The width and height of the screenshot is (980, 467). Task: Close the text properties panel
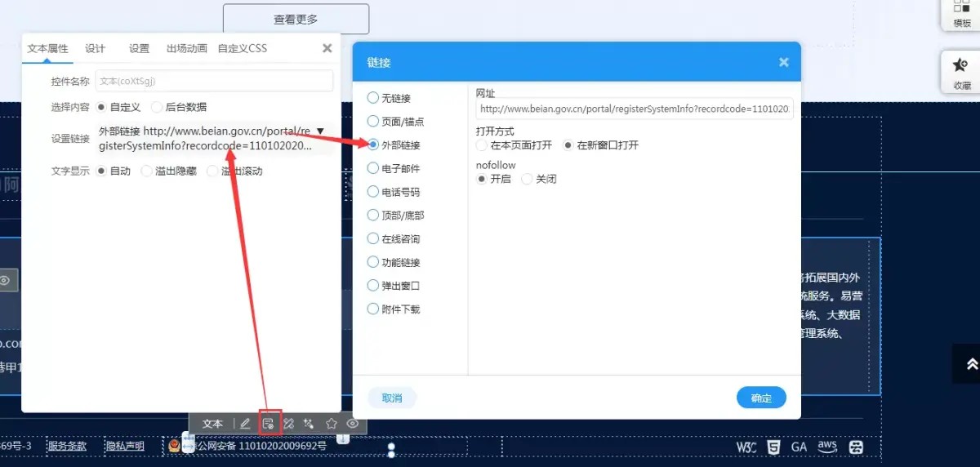click(327, 48)
